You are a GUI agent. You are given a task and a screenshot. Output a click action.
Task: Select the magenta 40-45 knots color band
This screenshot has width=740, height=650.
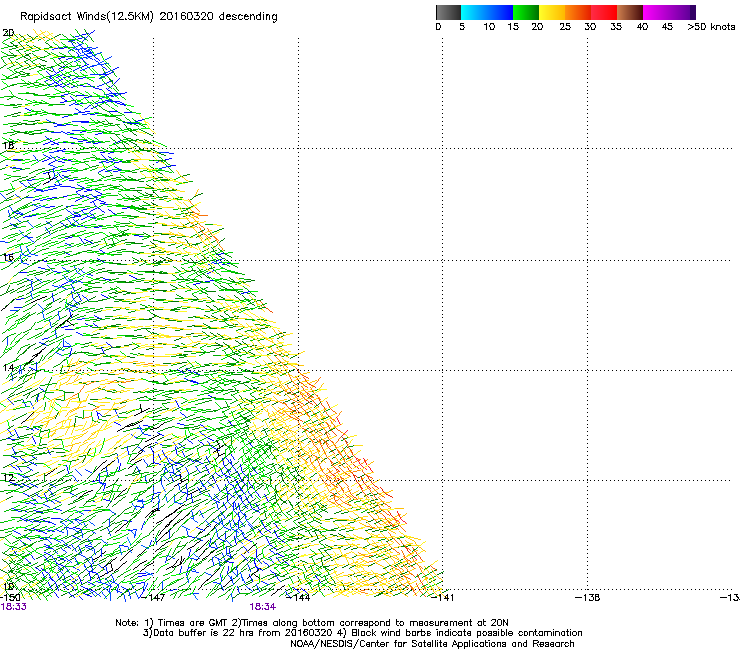(x=655, y=12)
